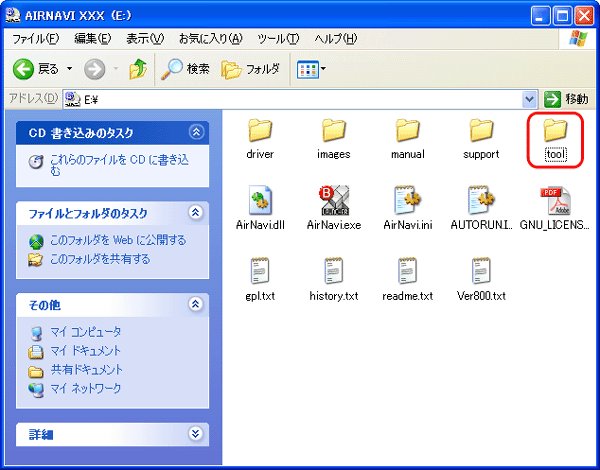Viewport: 600px width, 470px height.
Task: Select the AirNavi.dll file
Action: 259,202
